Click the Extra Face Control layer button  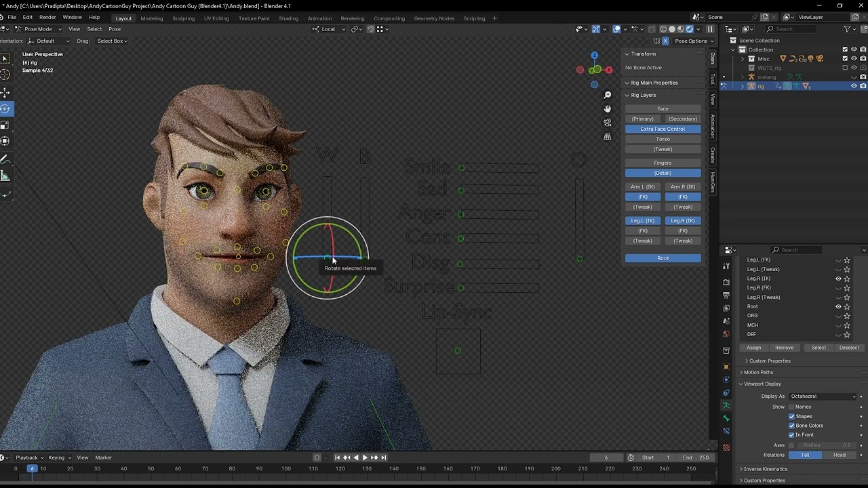pos(663,129)
